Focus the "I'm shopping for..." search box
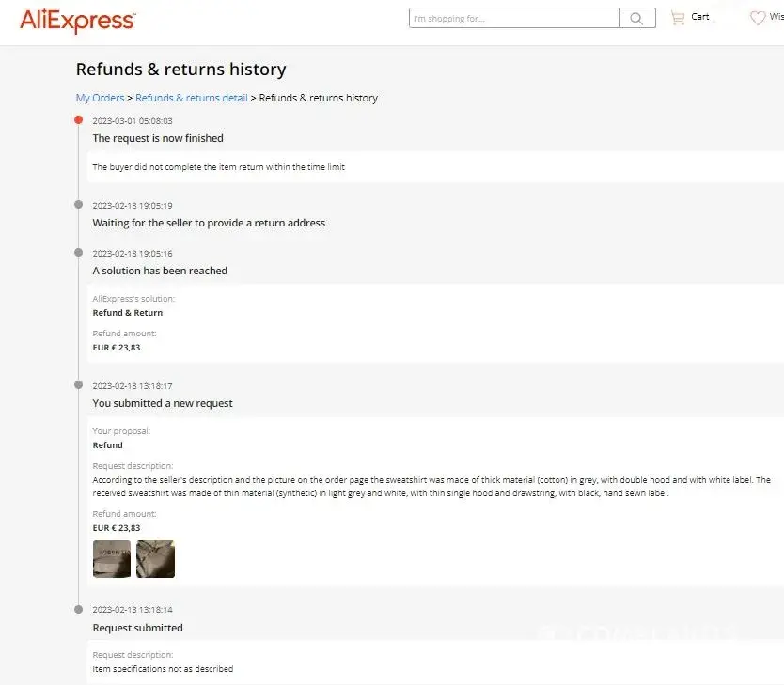Image resolution: width=784 pixels, height=685 pixels. coord(514,18)
